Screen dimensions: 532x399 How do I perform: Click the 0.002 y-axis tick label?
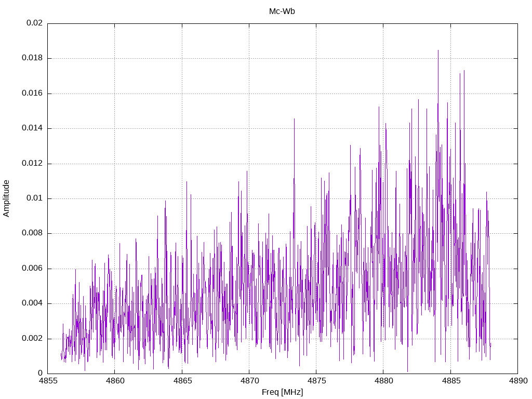click(x=32, y=339)
